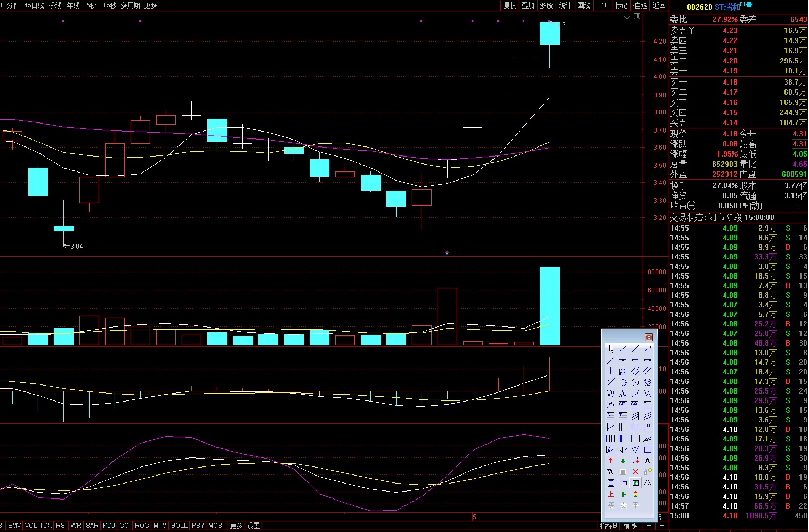Click the cyan D1 dot beside stock name
The image size is (809, 532).
(749, 5)
